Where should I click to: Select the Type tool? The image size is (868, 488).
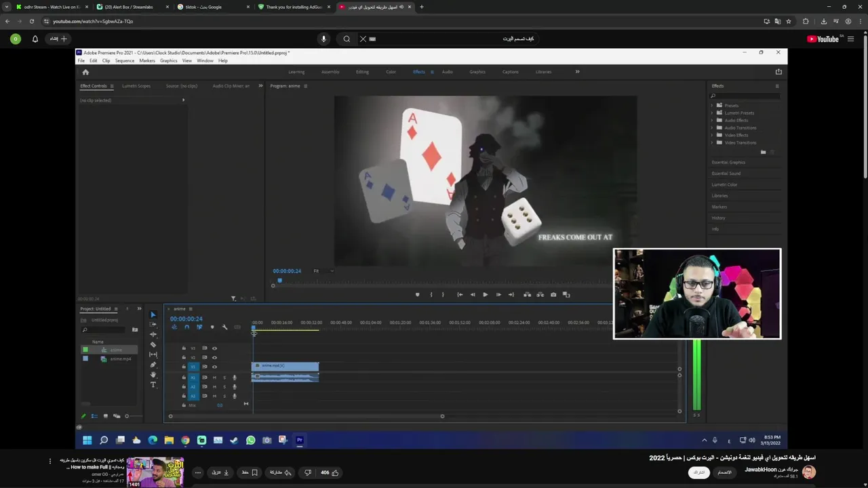click(153, 385)
